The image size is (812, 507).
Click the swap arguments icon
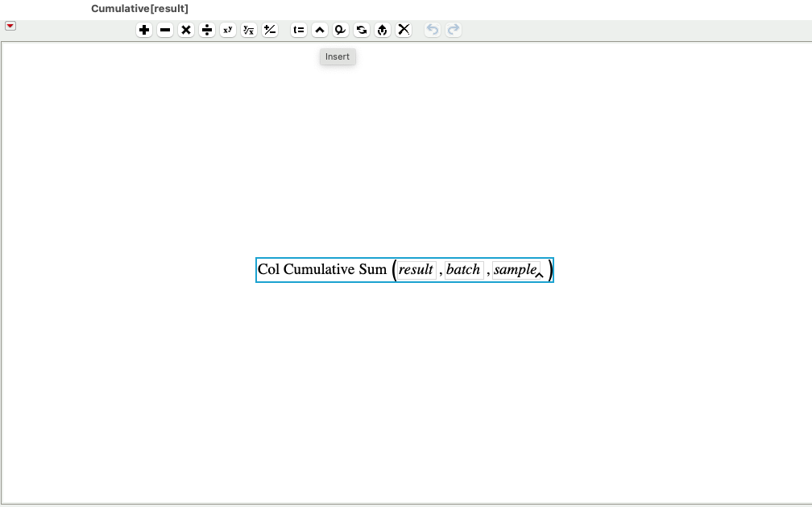(361, 30)
